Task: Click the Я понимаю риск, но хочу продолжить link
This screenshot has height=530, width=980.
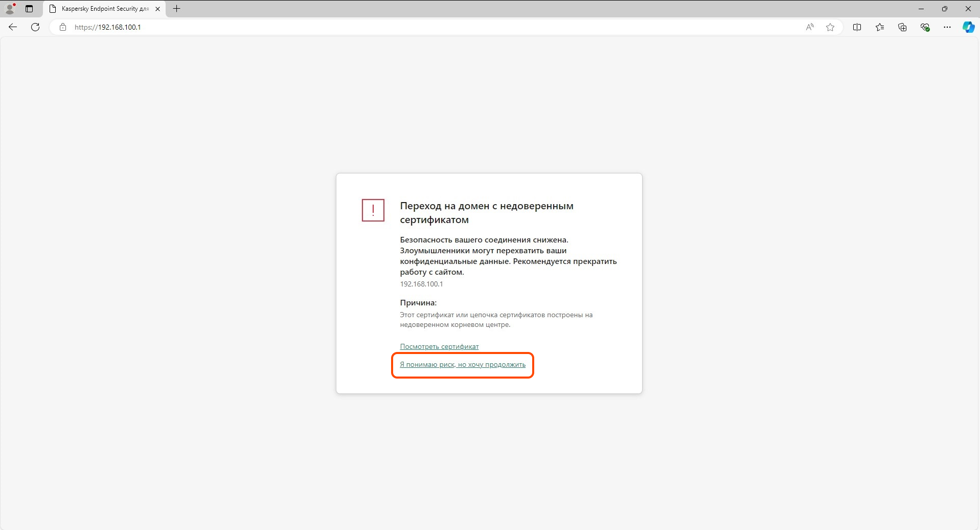Action: 463,365
